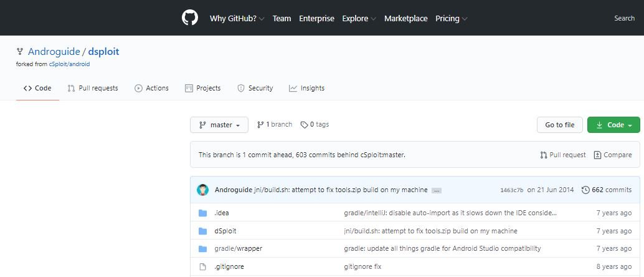
Task: Expand the green Code download dropdown
Action: (x=613, y=125)
